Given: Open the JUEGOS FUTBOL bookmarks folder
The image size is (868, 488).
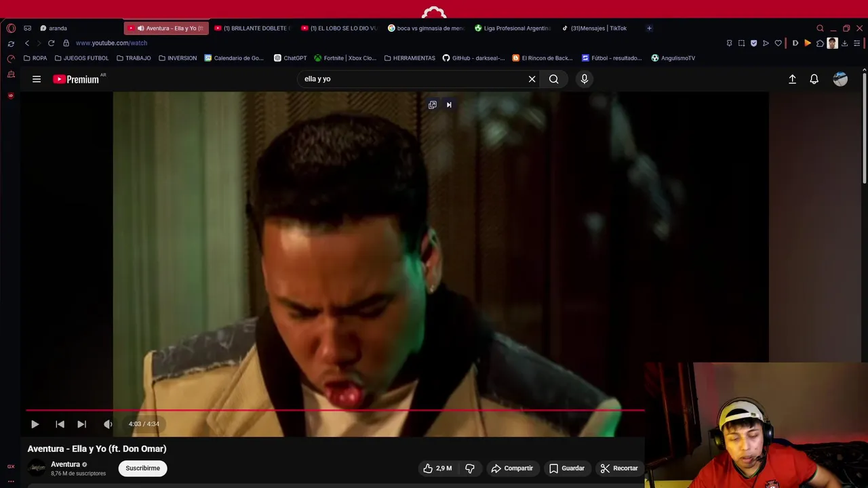Looking at the screenshot, I should 81,58.
